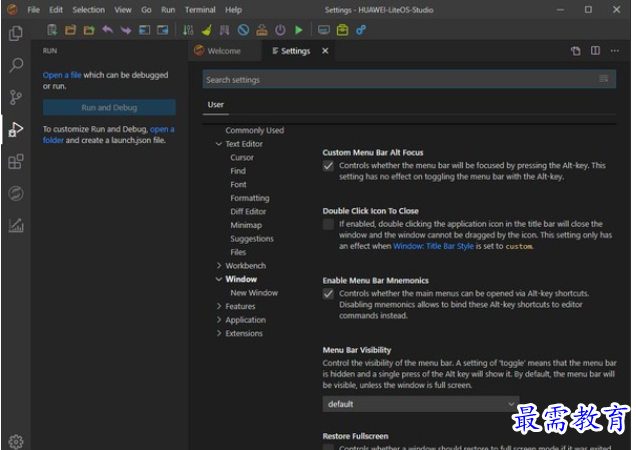Image resolution: width=636 pixels, height=450 pixels.
Task: Open the editor More Actions ellipsis
Action: pyautogui.click(x=615, y=51)
